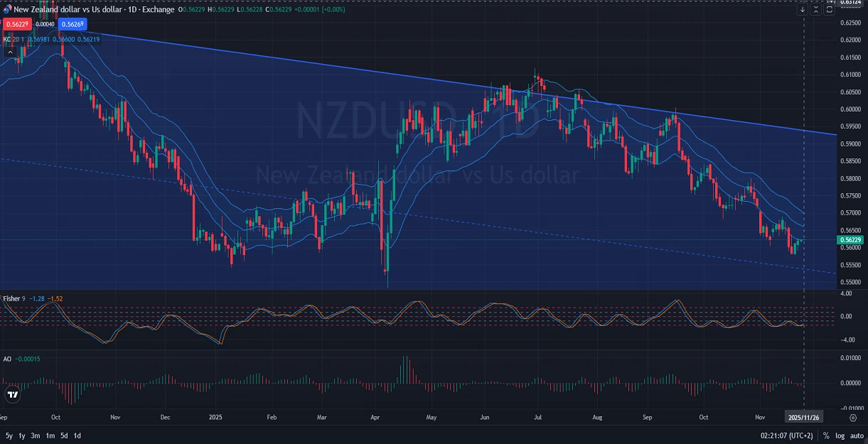Click the Exchange label in the chart legend
The width and height of the screenshot is (868, 444).
pos(157,9)
